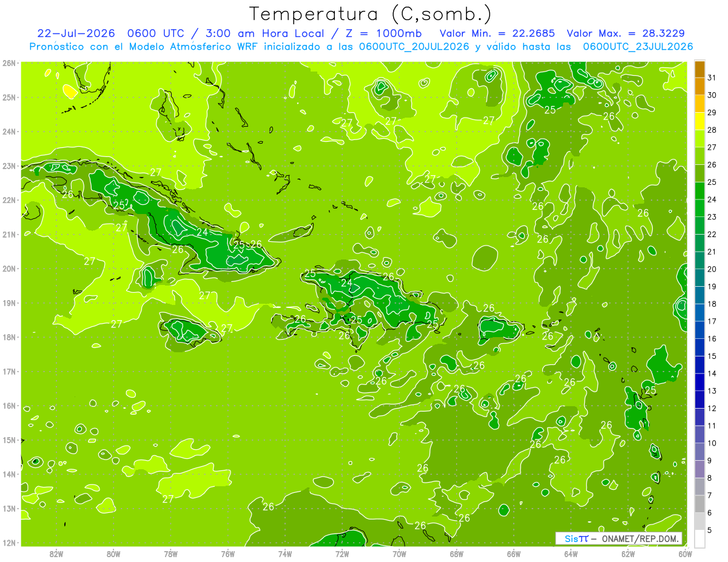The width and height of the screenshot is (728, 562).
Task: Click the '82W' longitude axis label
Action: [x=56, y=554]
